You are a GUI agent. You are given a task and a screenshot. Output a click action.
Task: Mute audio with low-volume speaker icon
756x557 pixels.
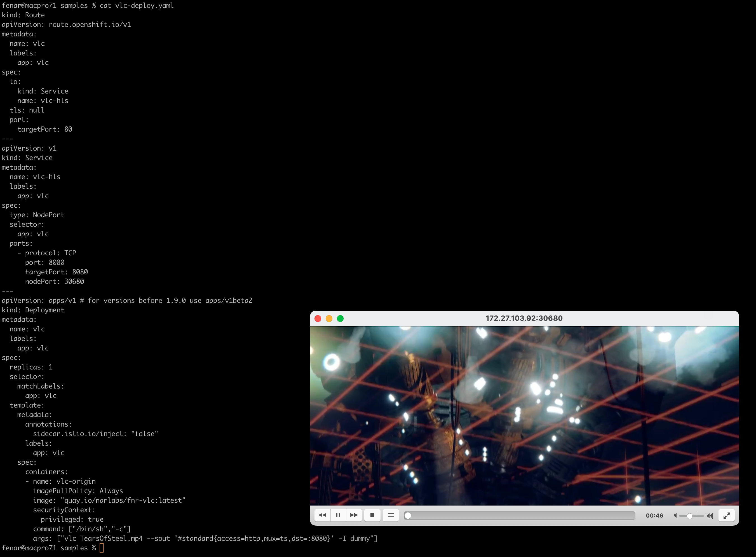(x=675, y=516)
